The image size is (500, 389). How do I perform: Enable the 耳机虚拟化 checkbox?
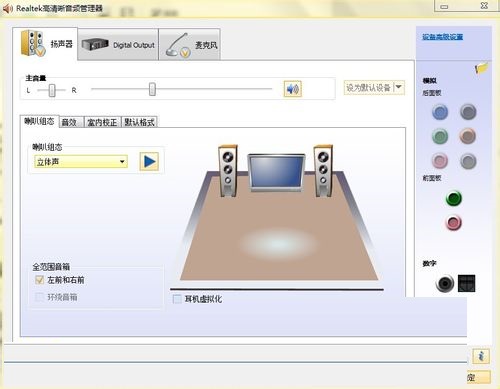tap(177, 299)
